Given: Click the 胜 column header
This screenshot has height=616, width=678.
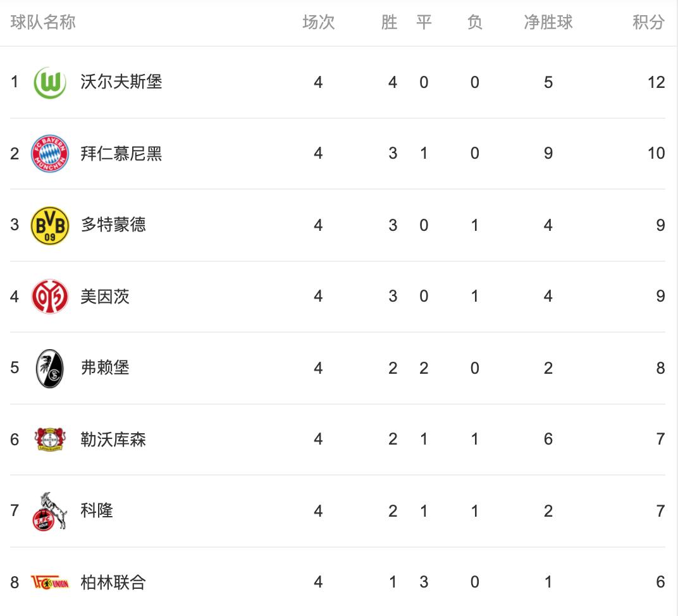Looking at the screenshot, I should coord(390,23).
